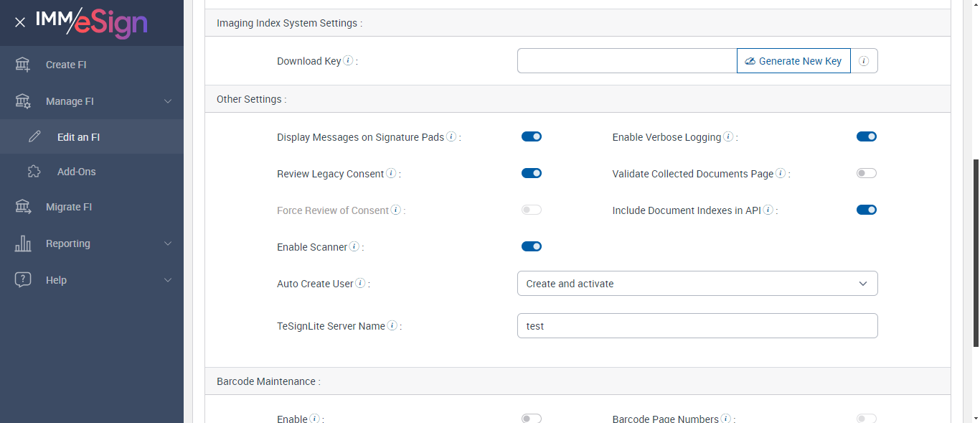Image resolution: width=980 pixels, height=423 pixels.
Task: Click the Download Key text field
Action: click(x=627, y=61)
